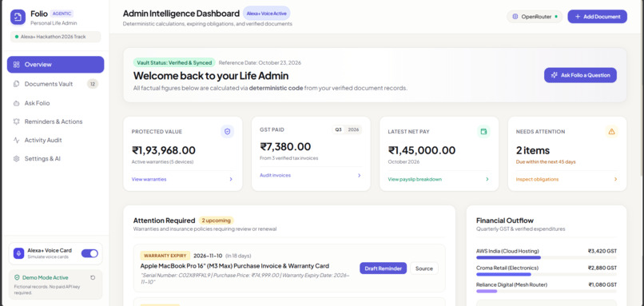Go to Ask Folio page
The image size is (644, 306).
click(x=55, y=103)
